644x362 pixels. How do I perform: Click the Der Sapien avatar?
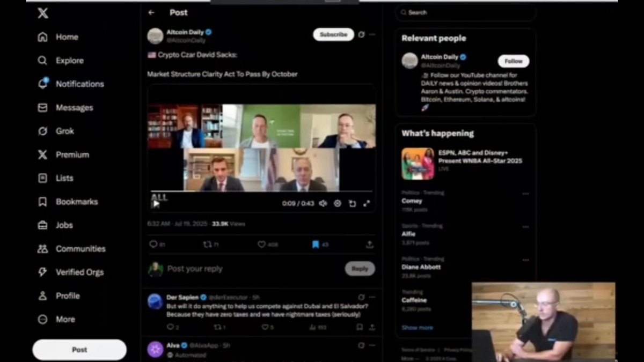pos(155,301)
